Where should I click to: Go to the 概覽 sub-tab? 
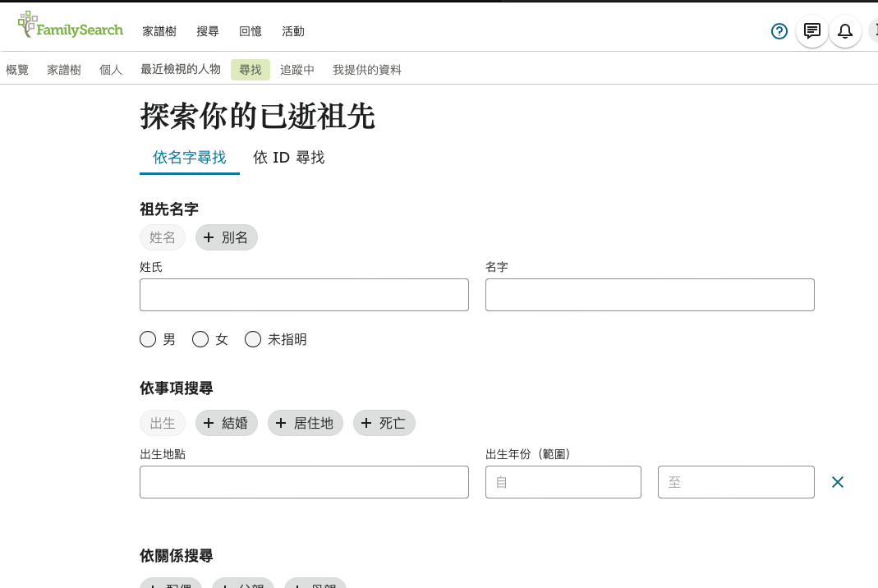[x=16, y=70]
